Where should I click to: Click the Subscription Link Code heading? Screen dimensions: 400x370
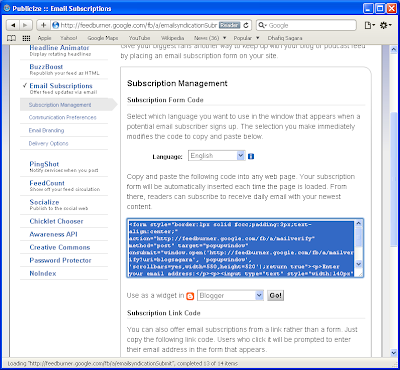tap(164, 313)
